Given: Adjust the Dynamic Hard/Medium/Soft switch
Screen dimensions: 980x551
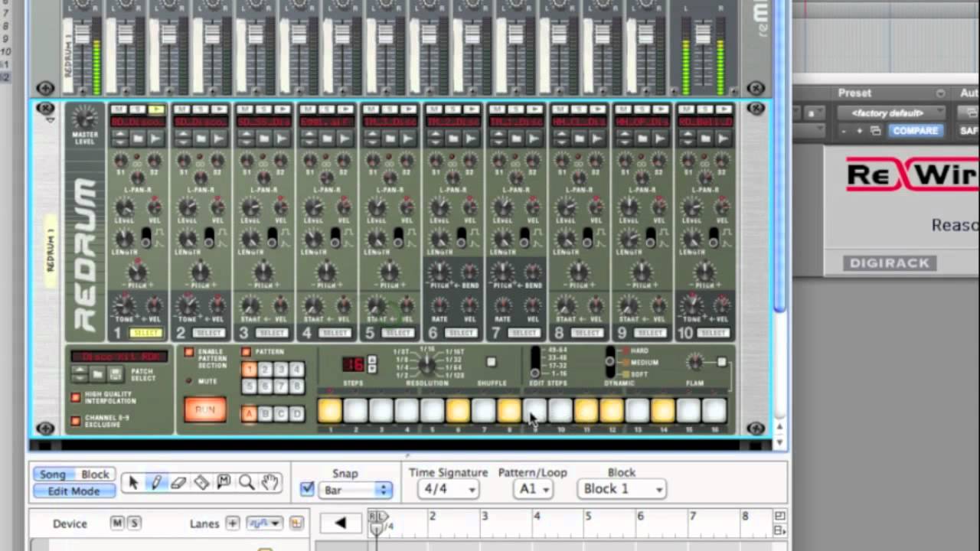Looking at the screenshot, I should pos(609,362).
